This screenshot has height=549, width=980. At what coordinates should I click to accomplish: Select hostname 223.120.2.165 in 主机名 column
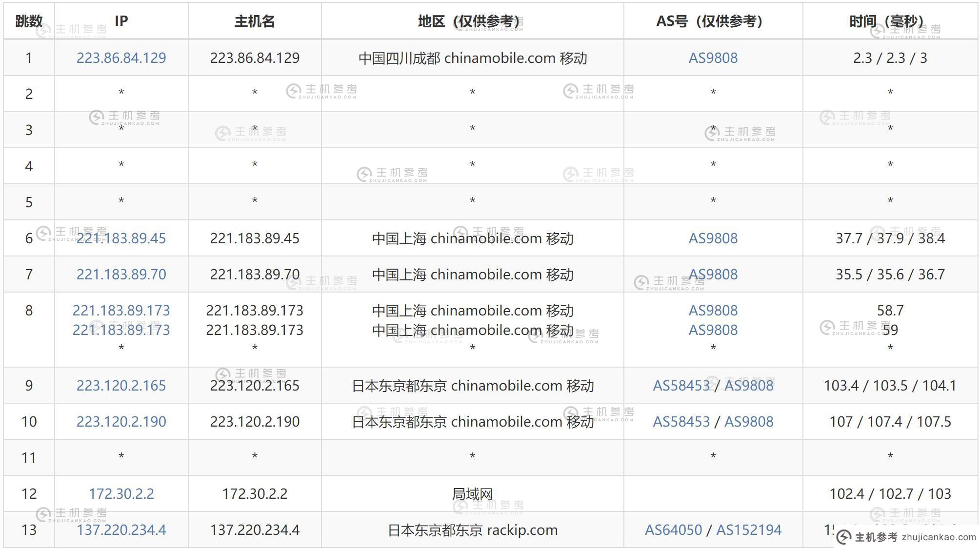point(255,386)
